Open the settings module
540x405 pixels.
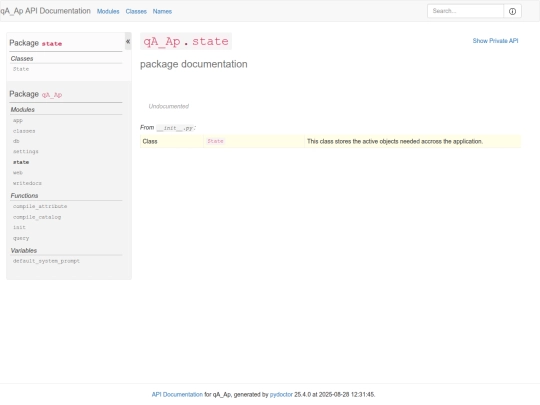[x=26, y=152]
